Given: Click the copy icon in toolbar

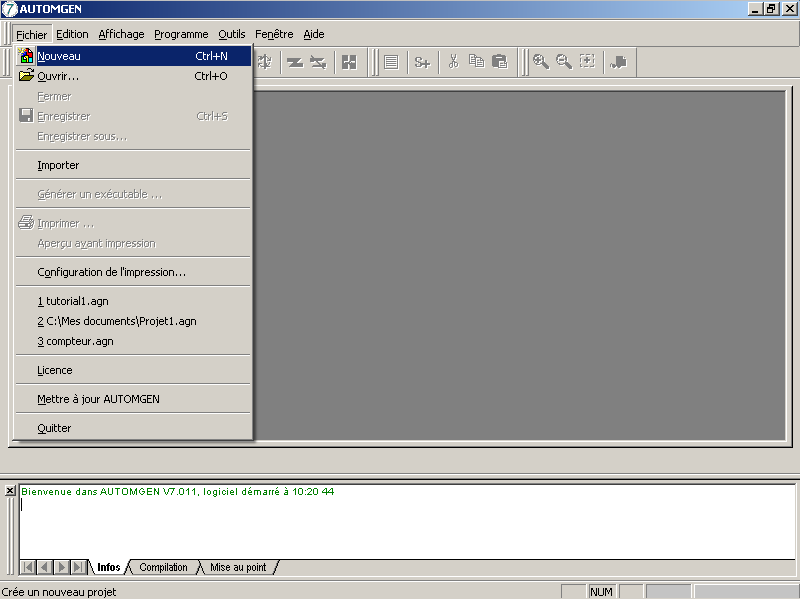Looking at the screenshot, I should (x=476, y=62).
